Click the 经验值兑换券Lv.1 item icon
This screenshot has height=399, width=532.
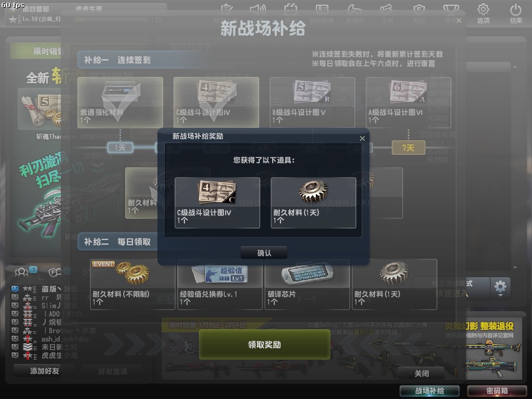[x=220, y=274]
